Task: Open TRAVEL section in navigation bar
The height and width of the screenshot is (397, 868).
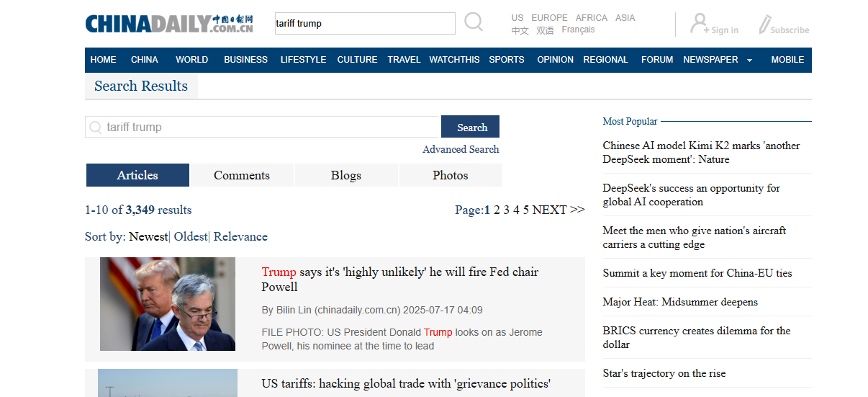Action: point(404,60)
